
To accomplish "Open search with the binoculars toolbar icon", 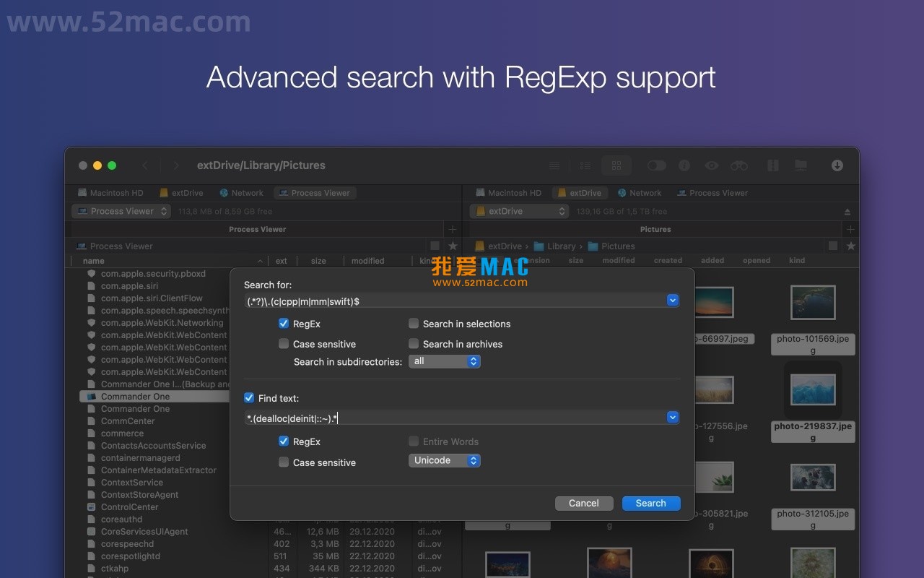I will click(x=739, y=165).
